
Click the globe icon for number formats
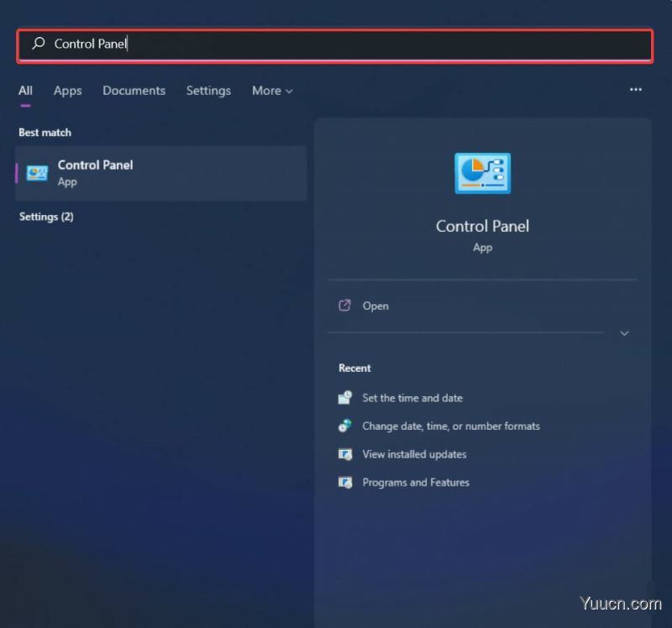coord(345,426)
